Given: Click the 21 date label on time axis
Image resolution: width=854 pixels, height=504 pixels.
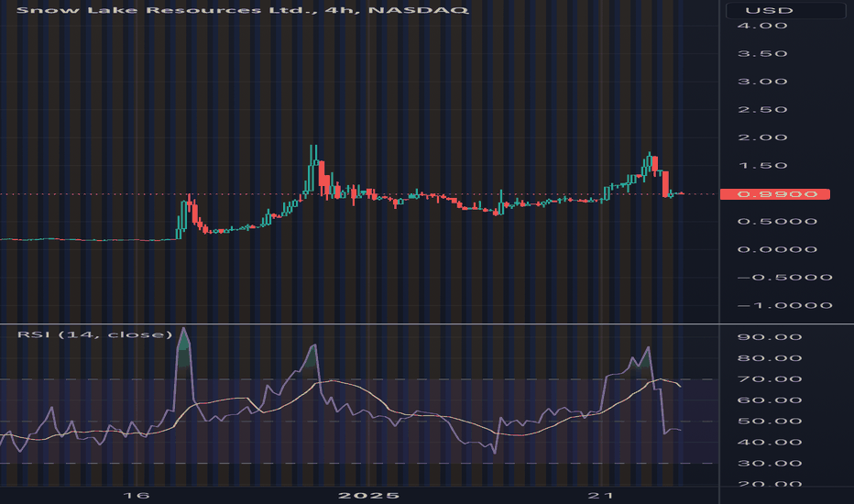Looking at the screenshot, I should pos(601,495).
